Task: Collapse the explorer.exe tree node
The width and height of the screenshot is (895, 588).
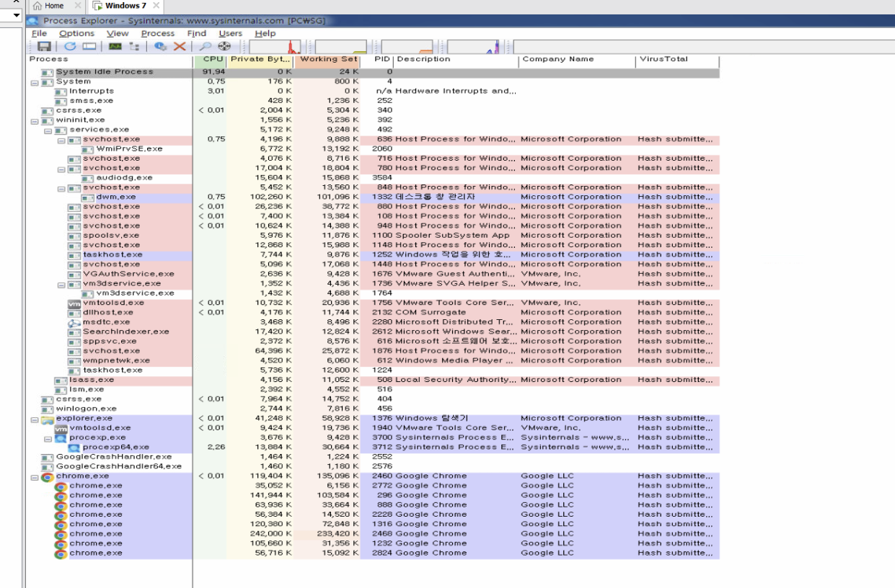Action: coord(35,419)
